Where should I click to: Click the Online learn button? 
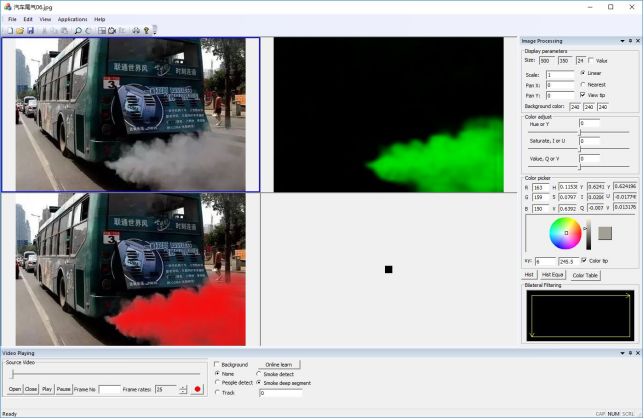[x=279, y=364]
